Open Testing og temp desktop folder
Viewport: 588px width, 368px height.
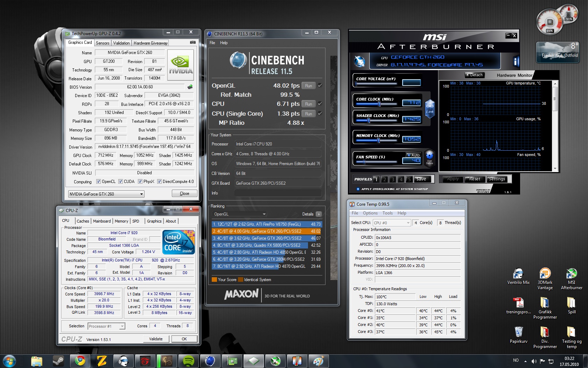click(x=572, y=338)
